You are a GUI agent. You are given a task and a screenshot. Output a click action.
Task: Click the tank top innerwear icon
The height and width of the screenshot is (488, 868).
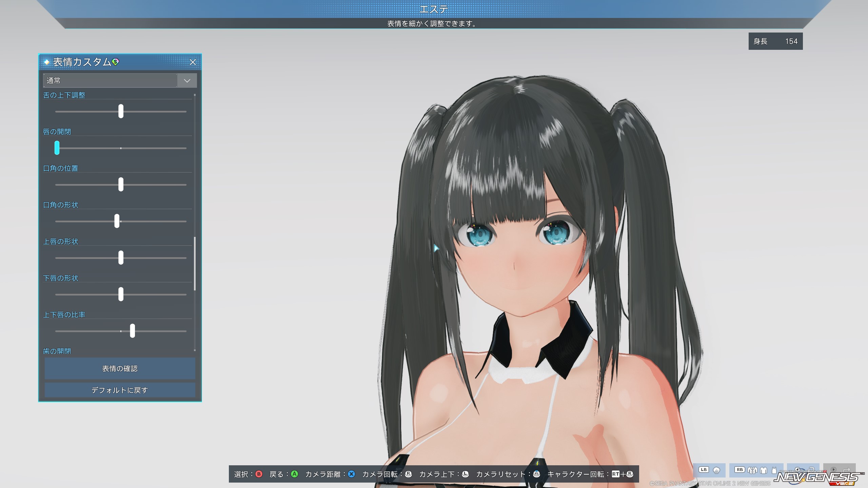(774, 470)
